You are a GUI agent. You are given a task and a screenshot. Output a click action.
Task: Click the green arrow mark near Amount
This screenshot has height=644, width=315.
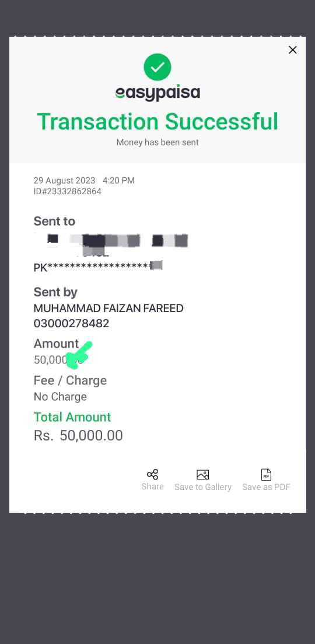click(x=79, y=355)
